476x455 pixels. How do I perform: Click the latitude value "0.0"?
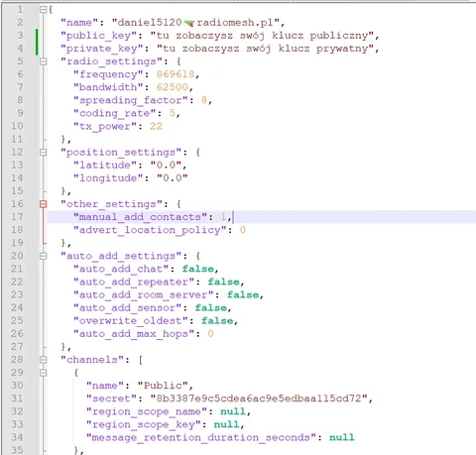[166, 166]
